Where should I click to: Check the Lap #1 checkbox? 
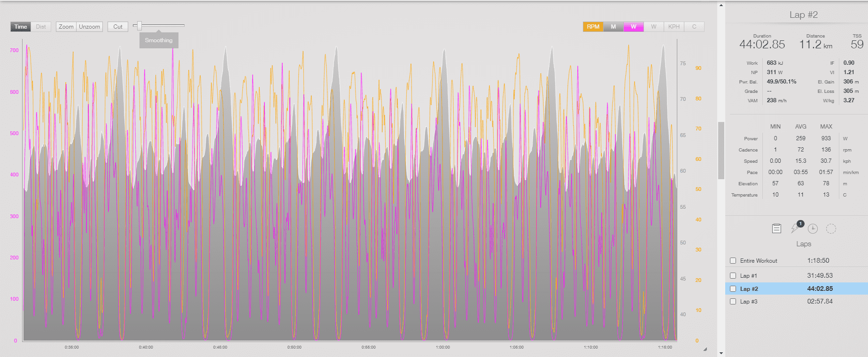pos(733,276)
